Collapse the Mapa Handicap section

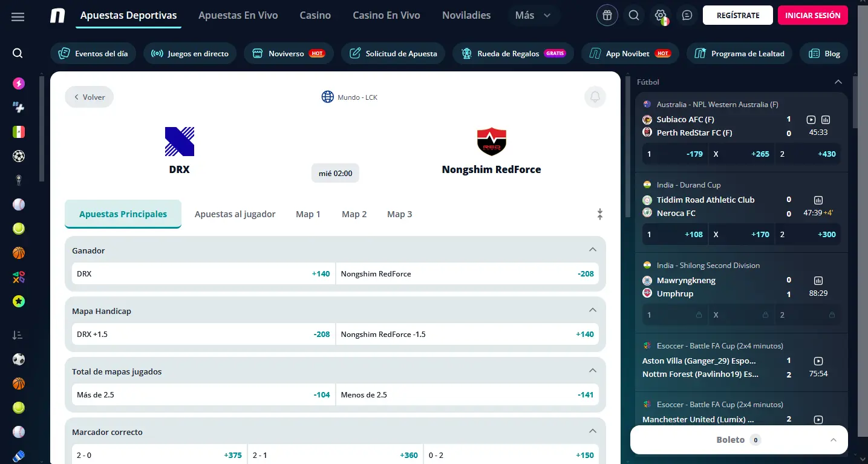coord(593,310)
